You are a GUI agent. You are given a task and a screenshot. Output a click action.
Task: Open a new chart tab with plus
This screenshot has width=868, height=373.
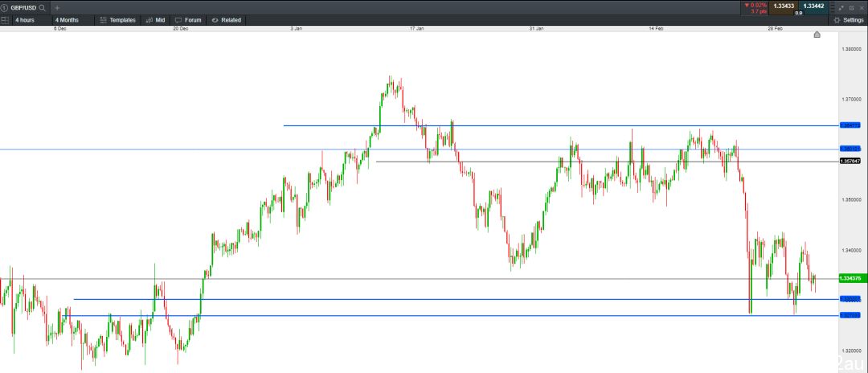pos(57,8)
